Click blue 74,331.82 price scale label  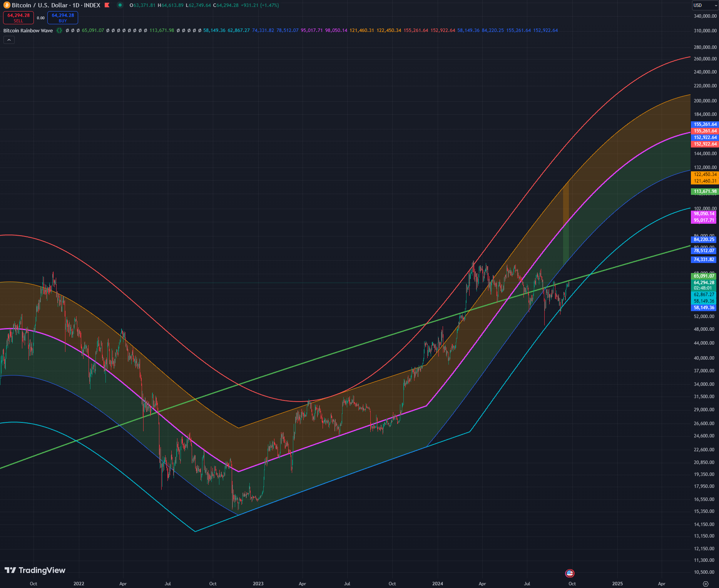[x=704, y=260]
